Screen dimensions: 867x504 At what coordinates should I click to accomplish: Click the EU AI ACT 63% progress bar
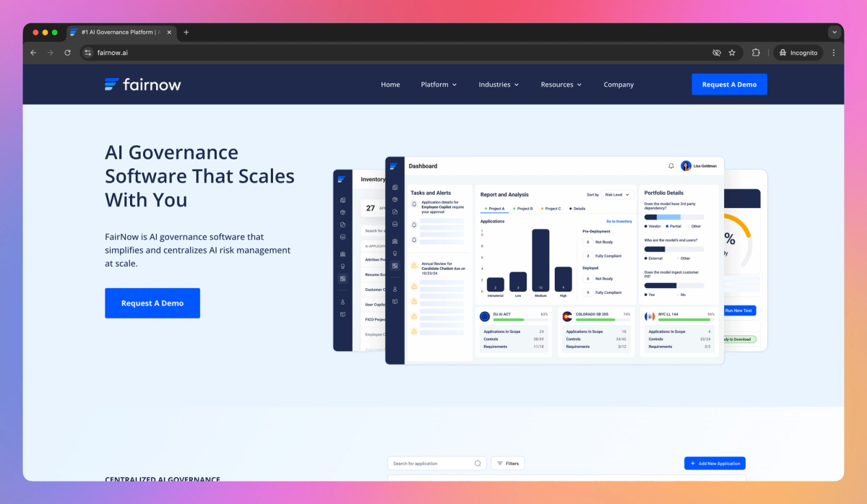520,319
